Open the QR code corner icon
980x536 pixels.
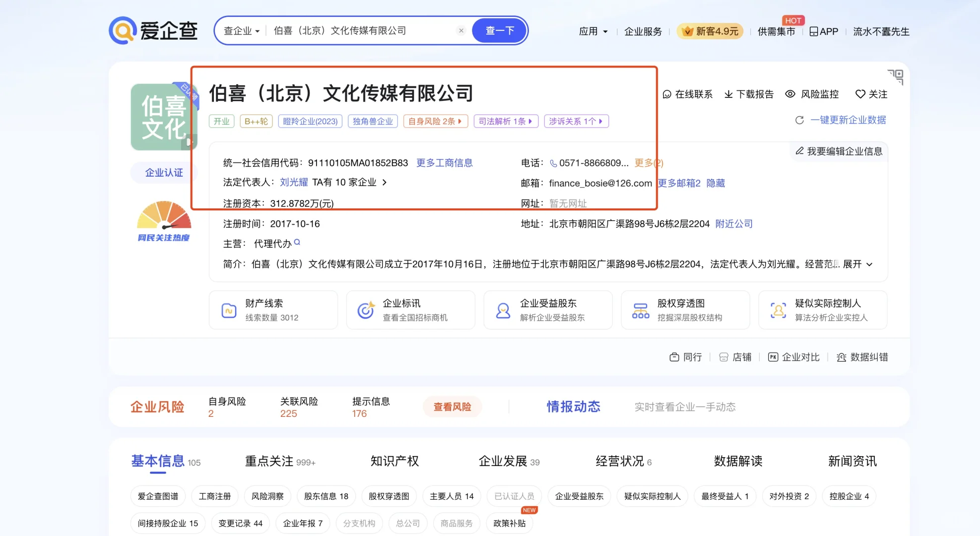pos(896,77)
